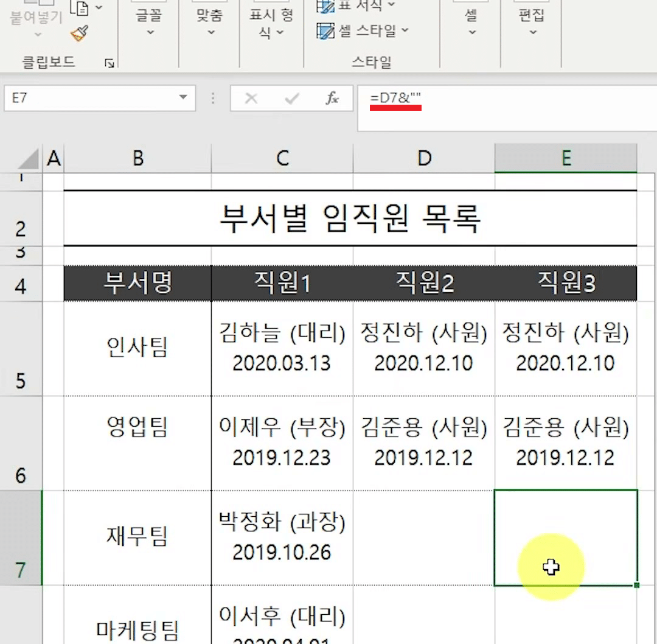Select row 4 header
Image resolution: width=657 pixels, height=644 pixels.
click(x=21, y=284)
